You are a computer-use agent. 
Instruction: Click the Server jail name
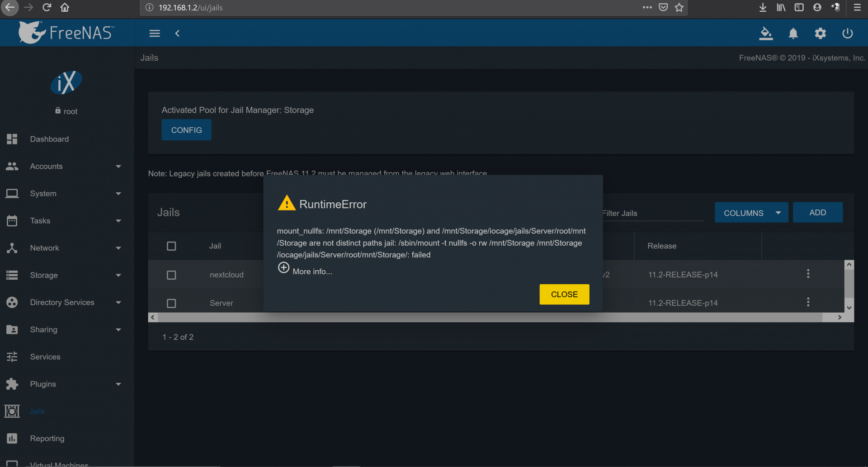coord(221,303)
